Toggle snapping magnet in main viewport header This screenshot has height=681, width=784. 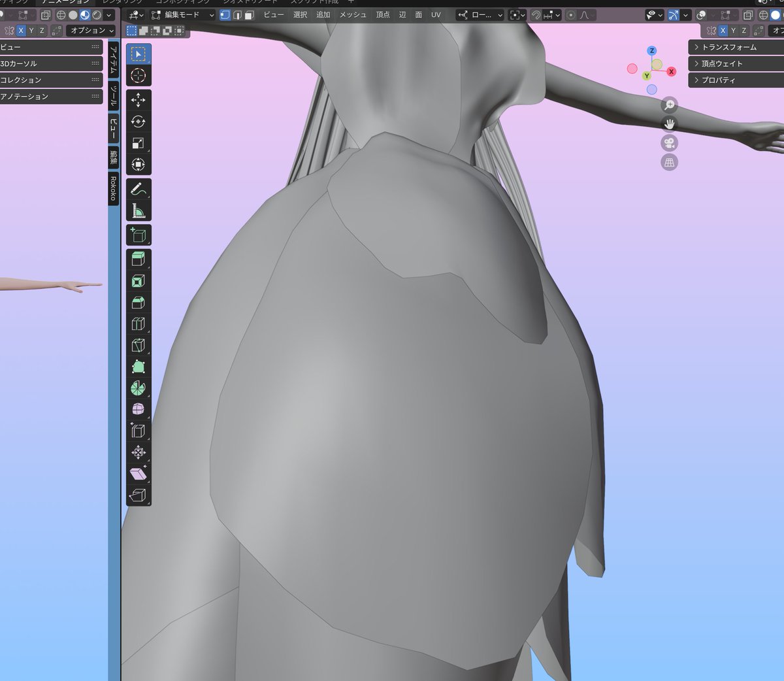point(536,14)
